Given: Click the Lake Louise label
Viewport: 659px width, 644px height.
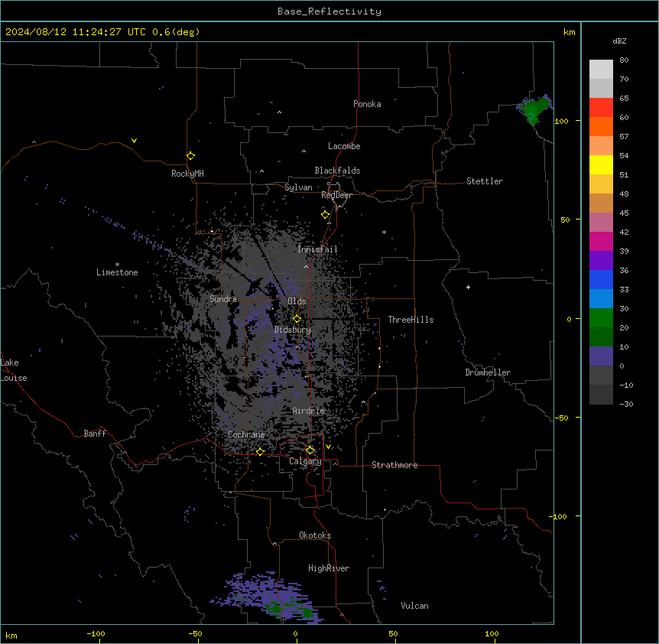Looking at the screenshot, I should click(14, 370).
